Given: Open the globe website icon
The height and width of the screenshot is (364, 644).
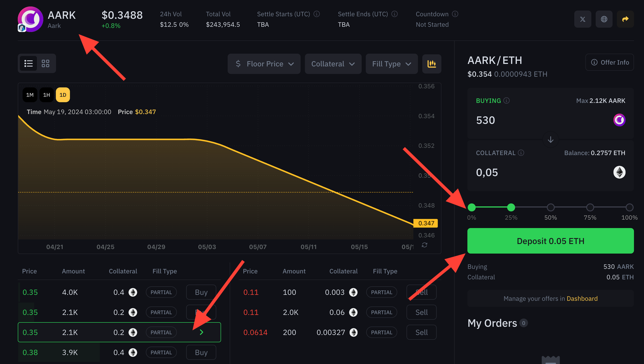Looking at the screenshot, I should point(604,19).
